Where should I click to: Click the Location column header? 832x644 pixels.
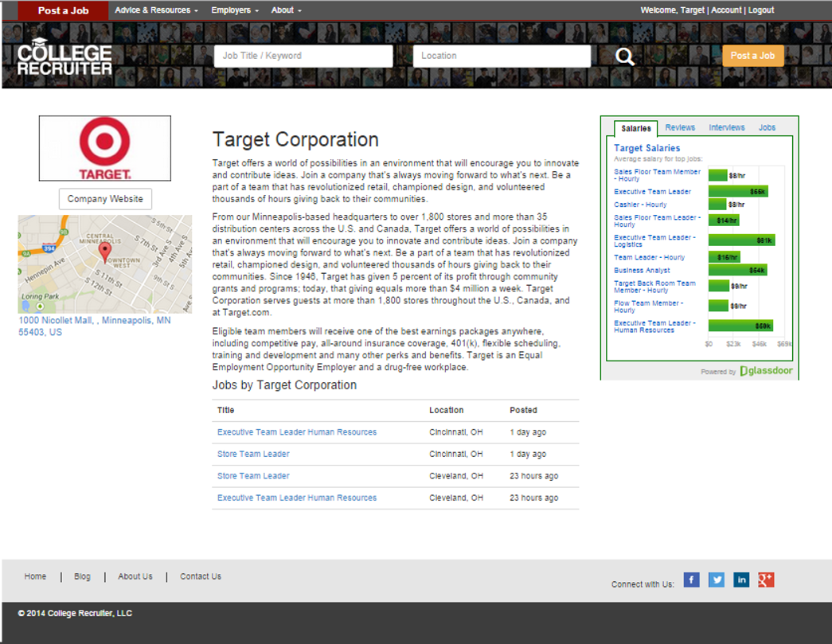click(x=446, y=410)
